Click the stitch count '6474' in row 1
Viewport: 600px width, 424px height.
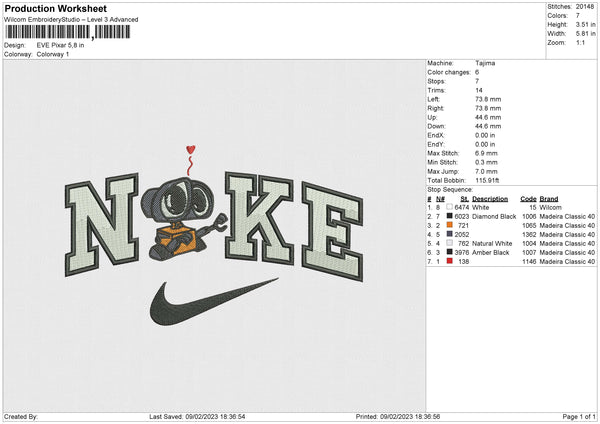462,207
